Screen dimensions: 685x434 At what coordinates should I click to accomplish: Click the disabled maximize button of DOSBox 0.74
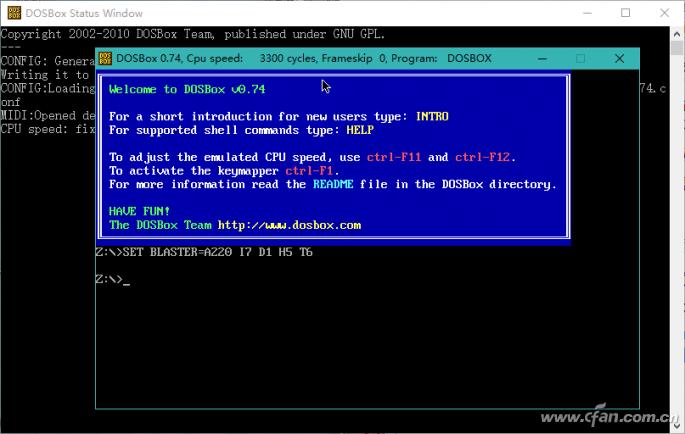(581, 59)
